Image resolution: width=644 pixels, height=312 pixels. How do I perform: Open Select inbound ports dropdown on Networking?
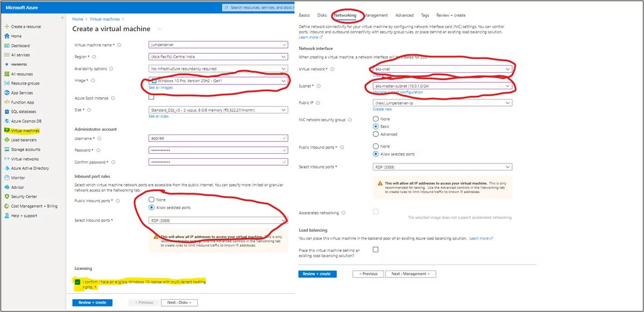coord(442,167)
